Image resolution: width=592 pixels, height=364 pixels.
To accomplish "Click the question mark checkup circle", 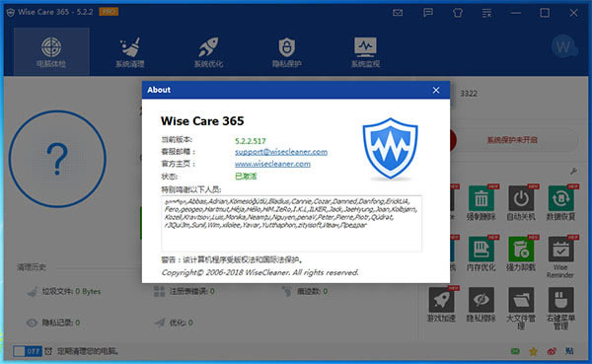I will point(57,159).
